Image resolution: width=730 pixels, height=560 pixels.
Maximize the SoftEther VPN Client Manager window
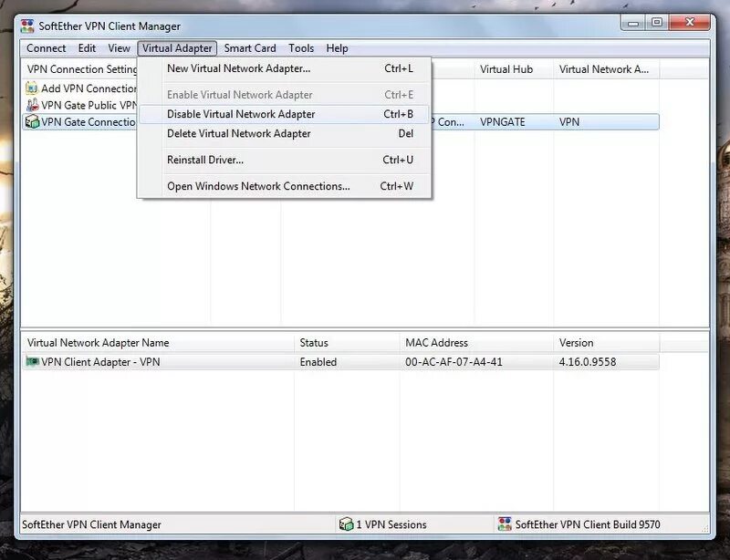[x=657, y=22]
